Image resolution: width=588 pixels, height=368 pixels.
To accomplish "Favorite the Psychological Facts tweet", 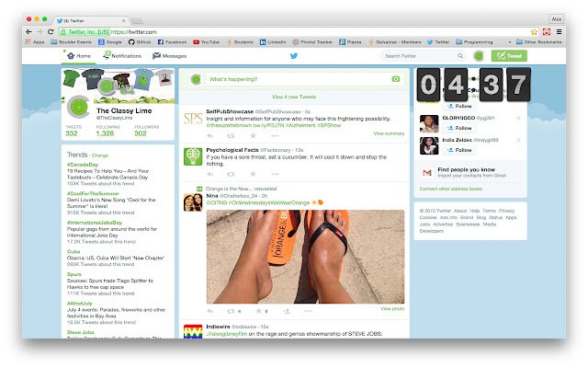I will pos(254,174).
